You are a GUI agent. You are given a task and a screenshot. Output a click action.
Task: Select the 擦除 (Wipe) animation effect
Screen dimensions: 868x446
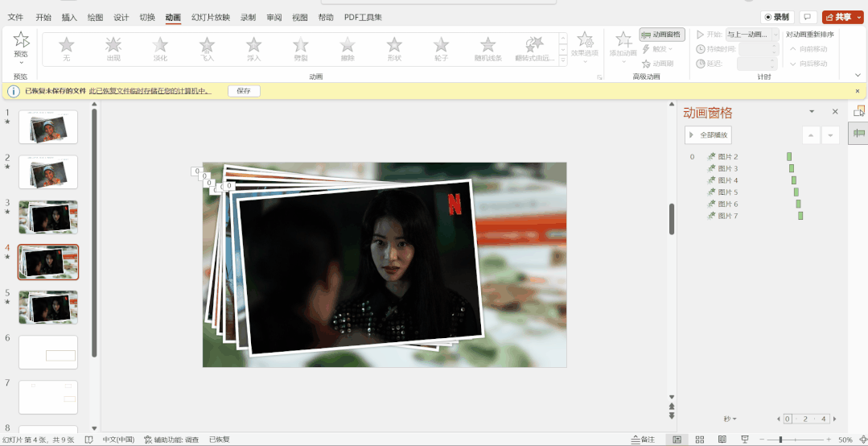coord(347,49)
